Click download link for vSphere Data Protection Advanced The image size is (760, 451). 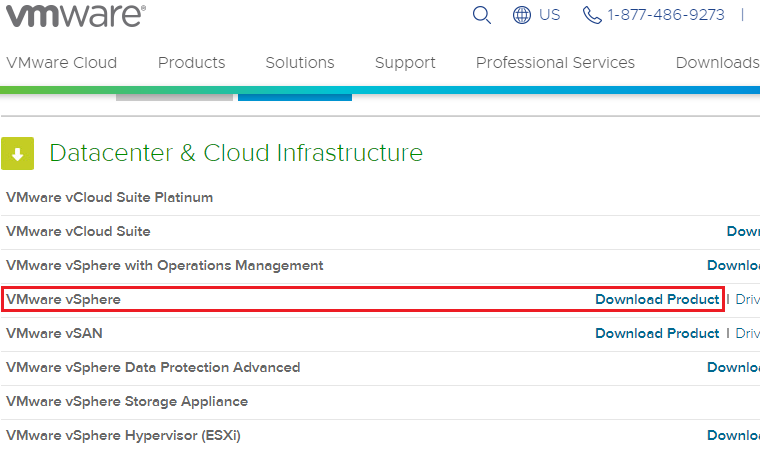[x=733, y=367]
